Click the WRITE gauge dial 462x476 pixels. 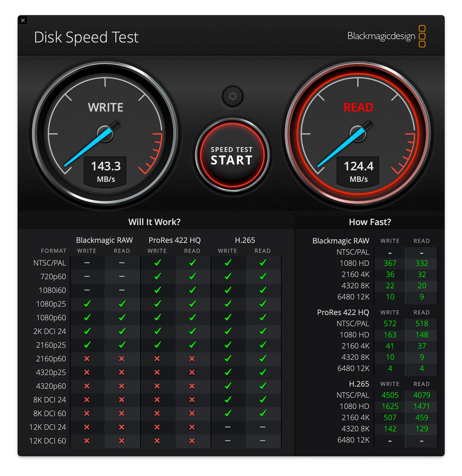pos(105,133)
